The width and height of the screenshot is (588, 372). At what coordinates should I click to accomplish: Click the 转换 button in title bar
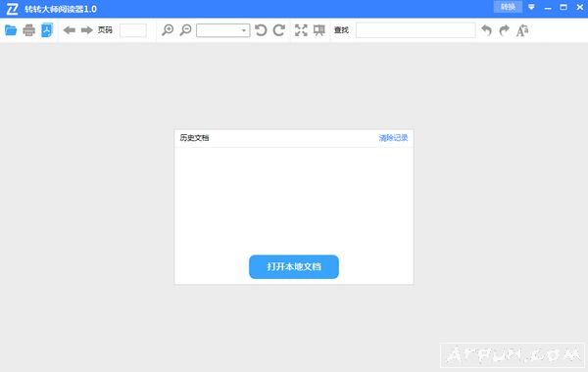508,7
